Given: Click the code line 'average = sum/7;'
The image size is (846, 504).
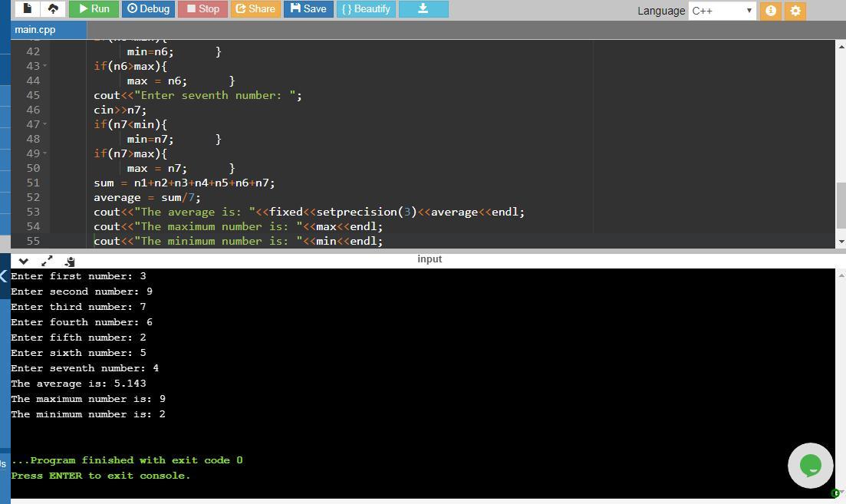Looking at the screenshot, I should [x=146, y=197].
